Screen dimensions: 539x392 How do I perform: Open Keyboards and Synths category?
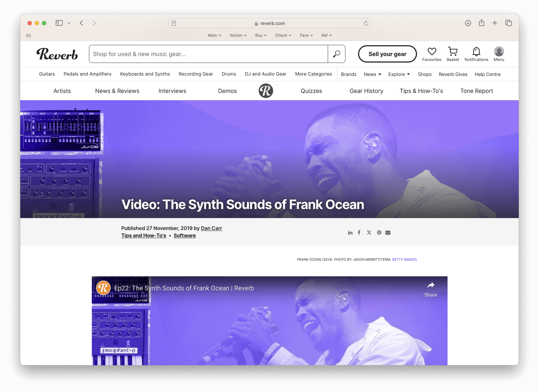[145, 74]
